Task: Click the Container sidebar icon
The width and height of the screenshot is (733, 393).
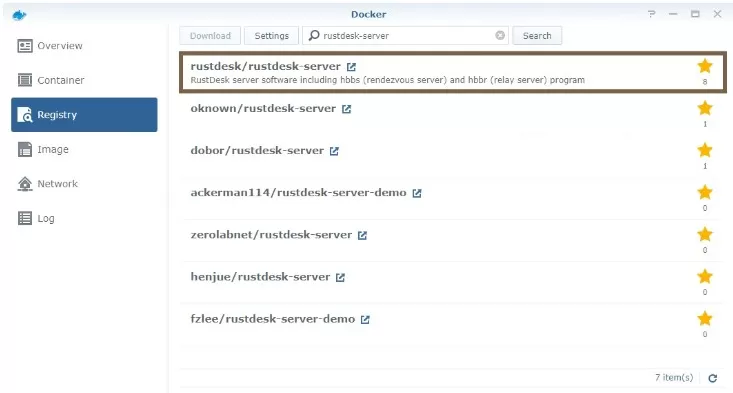Action: (25, 80)
